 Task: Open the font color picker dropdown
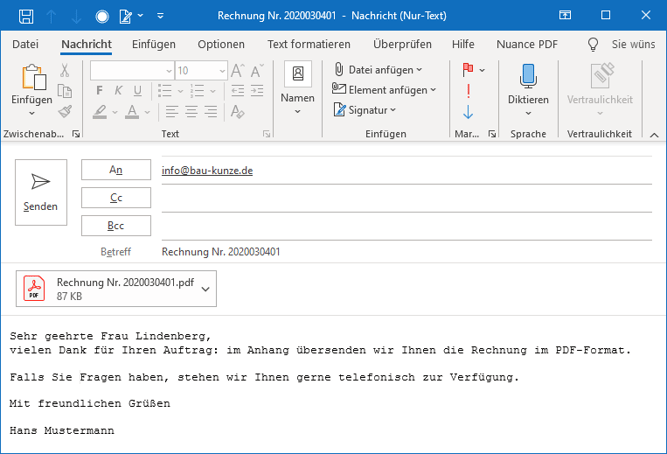tap(148, 111)
